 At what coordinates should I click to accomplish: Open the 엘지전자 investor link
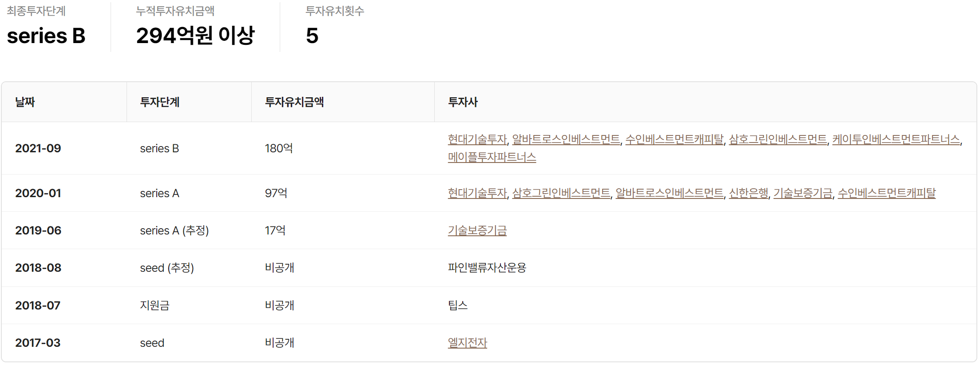pyautogui.click(x=467, y=343)
